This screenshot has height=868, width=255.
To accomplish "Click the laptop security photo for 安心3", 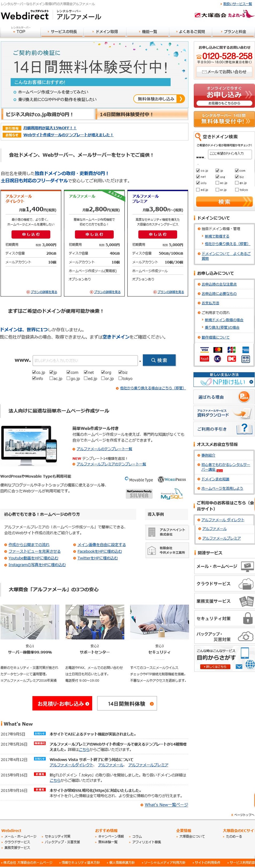I will [x=159, y=622].
